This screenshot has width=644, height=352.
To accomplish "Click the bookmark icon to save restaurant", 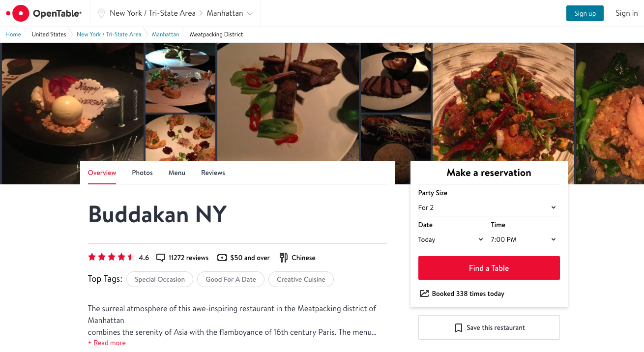I will point(458,328).
